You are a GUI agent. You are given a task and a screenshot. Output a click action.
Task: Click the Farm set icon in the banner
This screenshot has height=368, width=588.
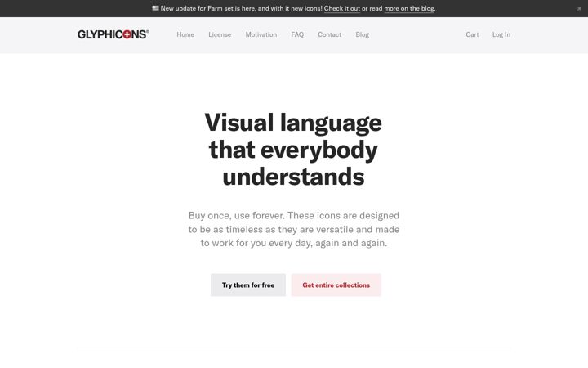pyautogui.click(x=155, y=8)
